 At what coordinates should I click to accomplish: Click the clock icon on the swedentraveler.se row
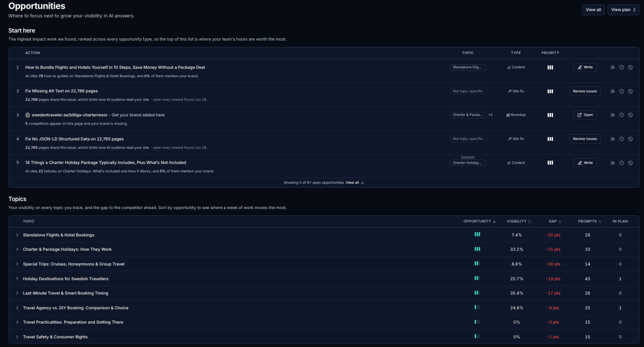(621, 115)
